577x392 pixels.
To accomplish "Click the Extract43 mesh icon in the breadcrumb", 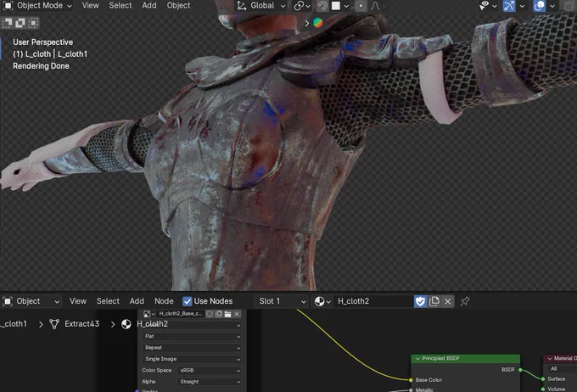I will click(54, 324).
